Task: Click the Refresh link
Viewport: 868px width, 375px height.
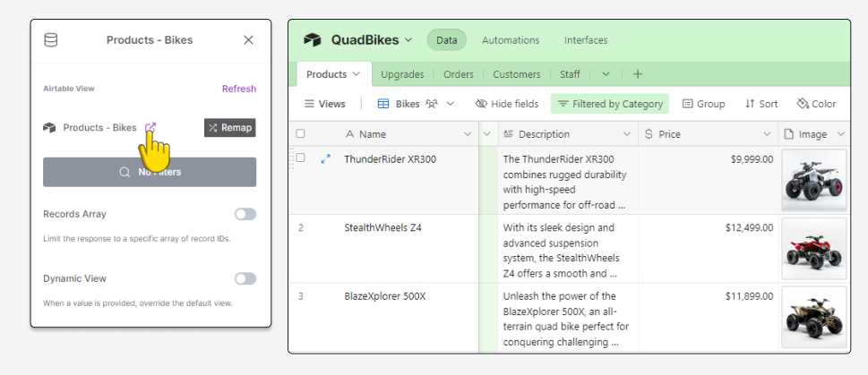Action: coord(239,89)
